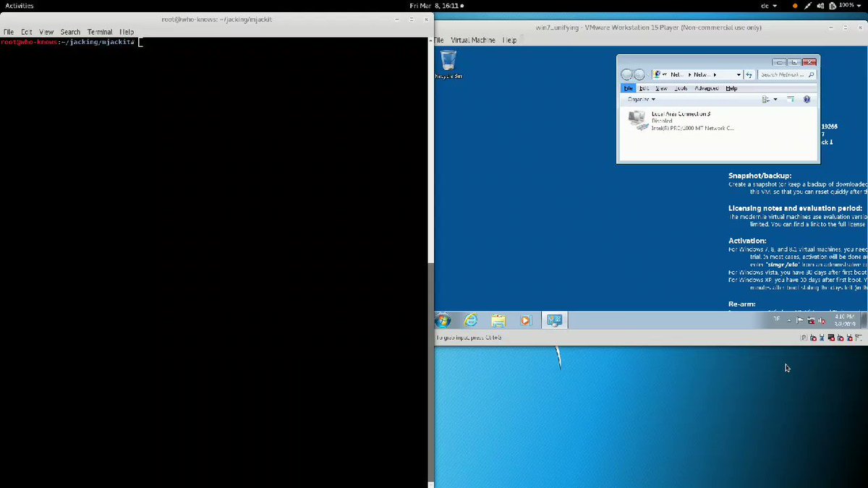The height and width of the screenshot is (488, 868).
Task: Open terminal File menu
Action: click(9, 32)
